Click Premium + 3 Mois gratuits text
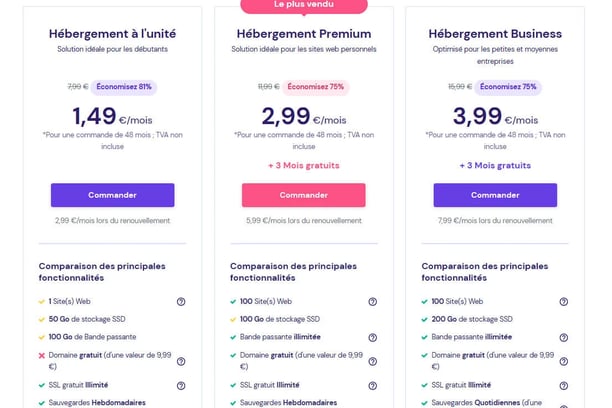 pos(304,166)
